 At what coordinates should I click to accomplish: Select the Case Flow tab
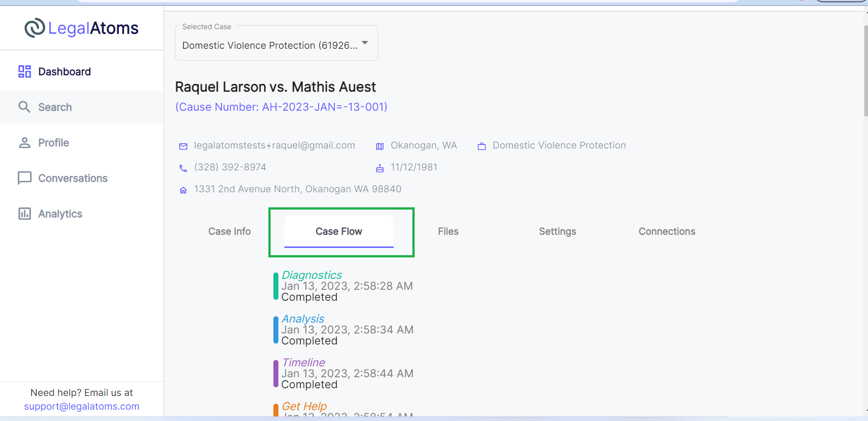pos(339,231)
